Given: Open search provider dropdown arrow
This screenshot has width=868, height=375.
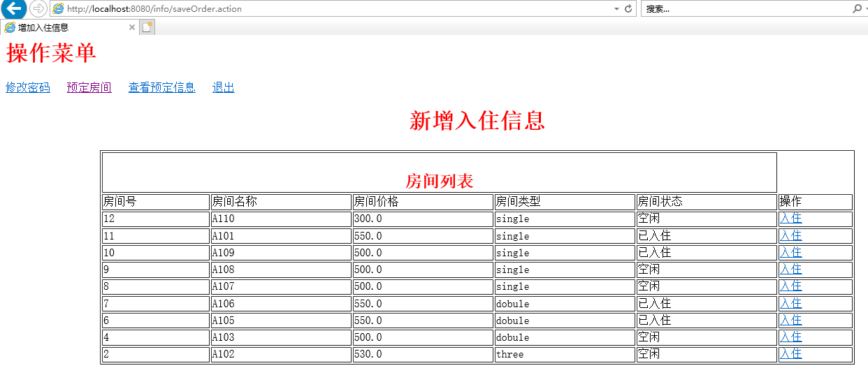Looking at the screenshot, I should pos(865,9).
